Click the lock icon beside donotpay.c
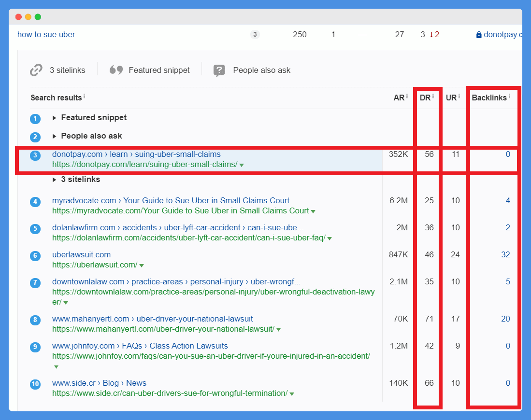531x420 pixels. 479,35
